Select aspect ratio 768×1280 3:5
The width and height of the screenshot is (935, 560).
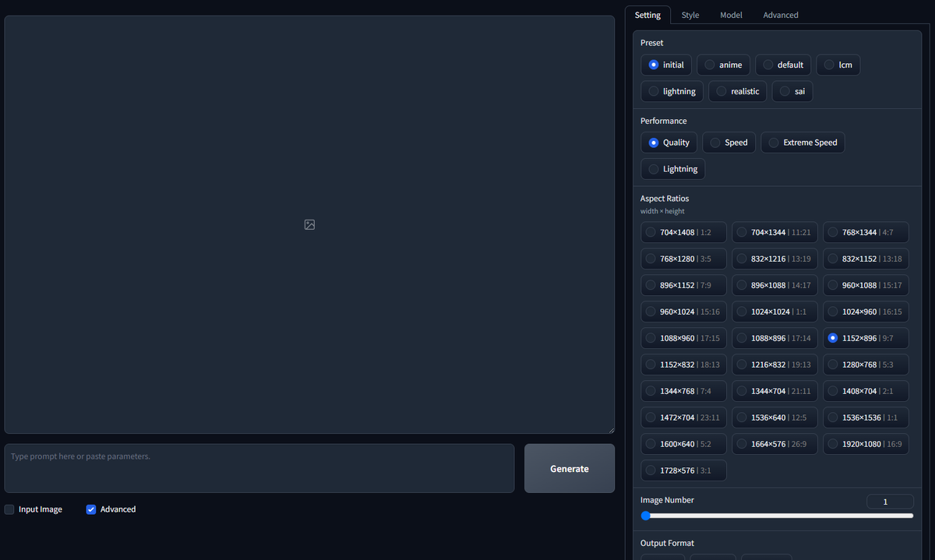[x=683, y=259]
